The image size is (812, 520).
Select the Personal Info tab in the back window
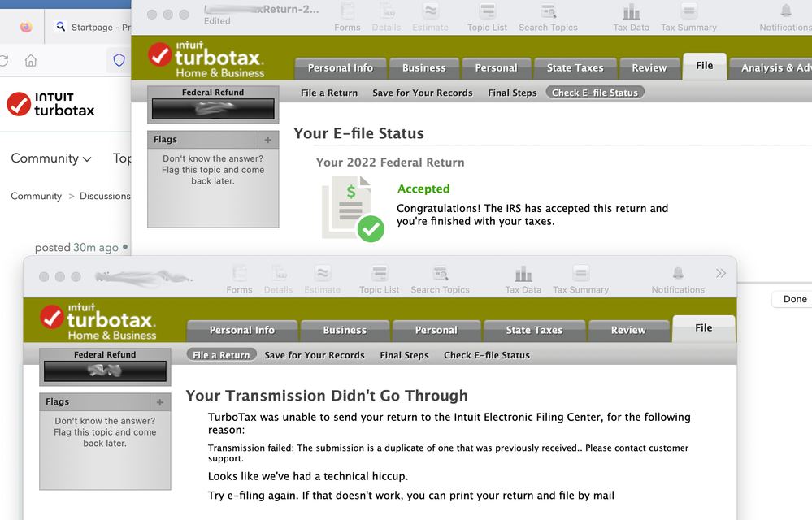coord(341,67)
